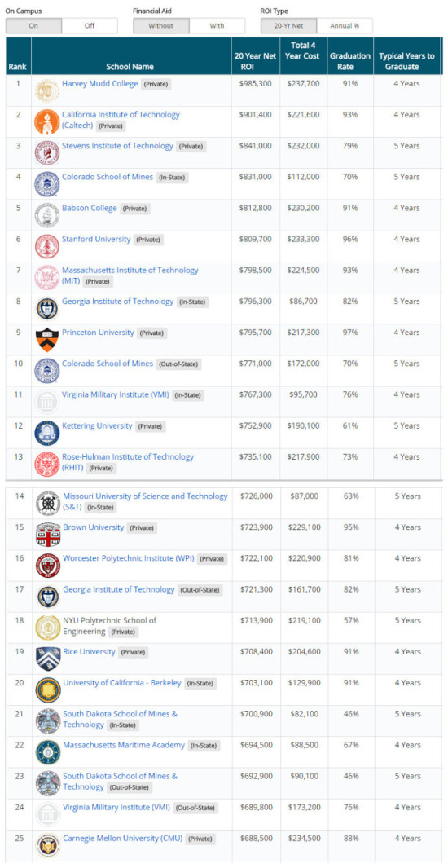Switch On Campus toggle to Off
Viewport: 448px width, 868px height.
tap(90, 25)
